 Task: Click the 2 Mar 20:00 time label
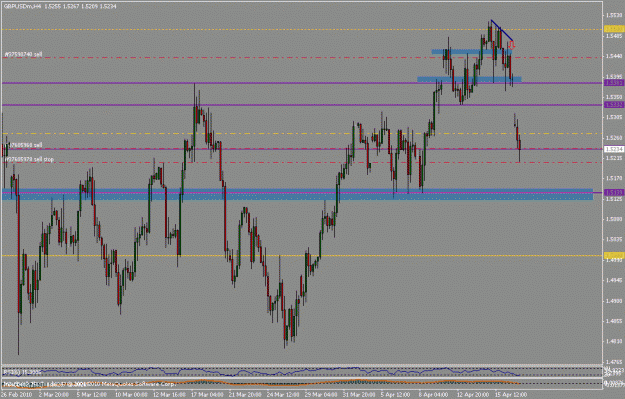[x=54, y=395]
